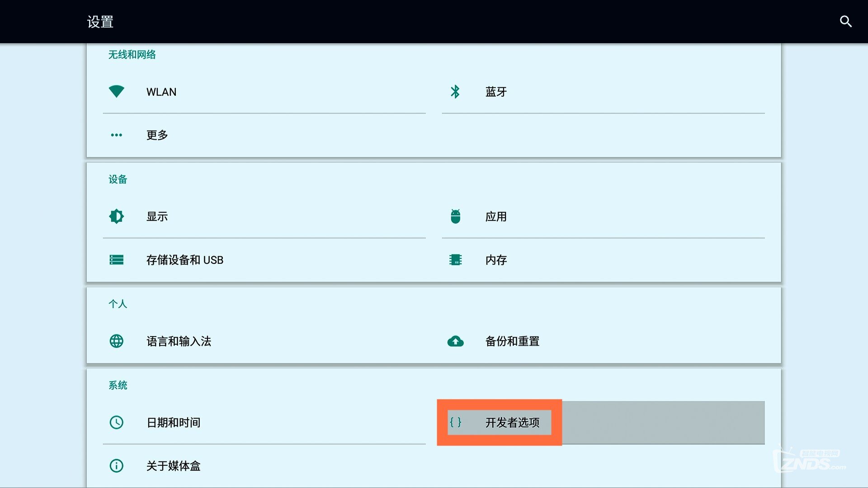Select 存储设备和 USB menu item
The image size is (868, 488).
(x=184, y=260)
